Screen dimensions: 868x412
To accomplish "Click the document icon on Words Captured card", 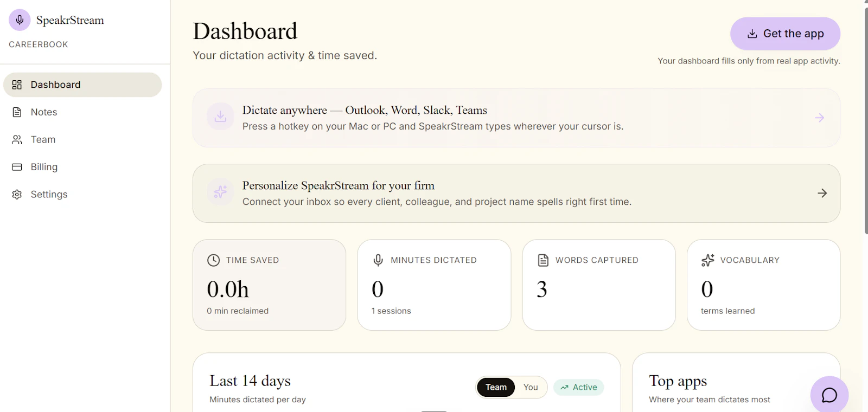I will (x=543, y=260).
